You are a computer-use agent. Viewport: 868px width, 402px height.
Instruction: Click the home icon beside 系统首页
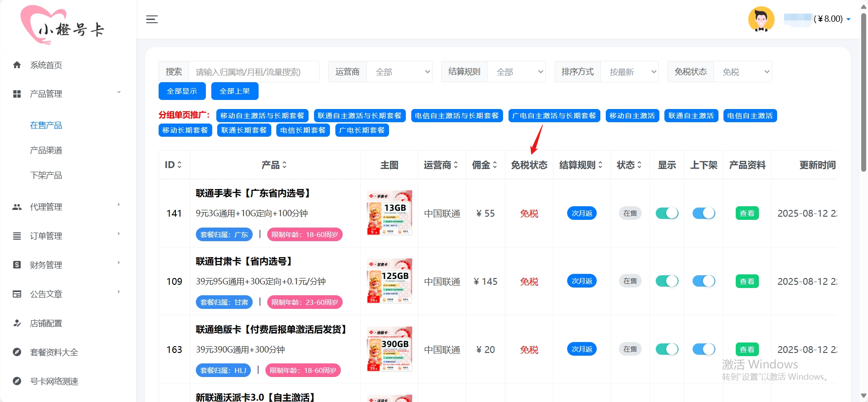(17, 65)
